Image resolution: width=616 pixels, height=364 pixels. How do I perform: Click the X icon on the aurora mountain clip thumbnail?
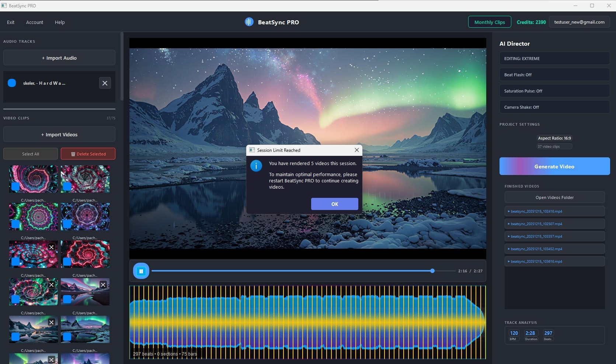[x=103, y=284]
